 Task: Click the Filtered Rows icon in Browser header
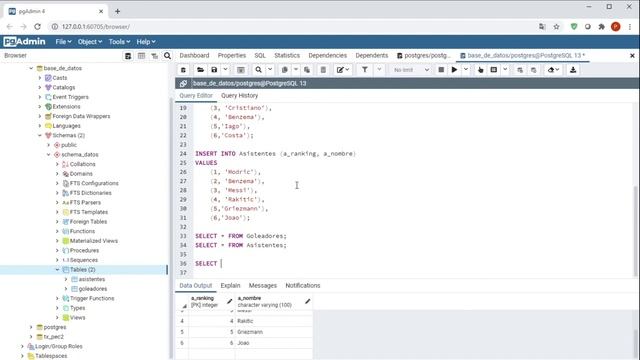point(154,56)
